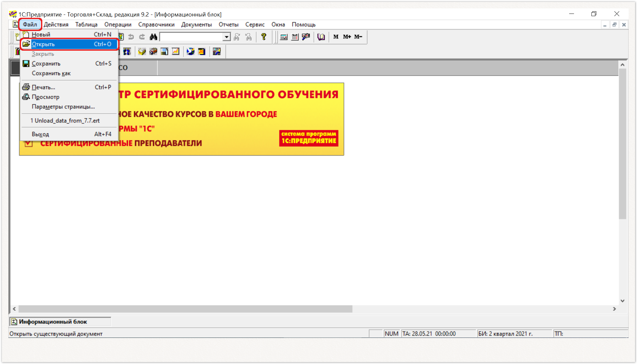Close the inner document window

624,25
